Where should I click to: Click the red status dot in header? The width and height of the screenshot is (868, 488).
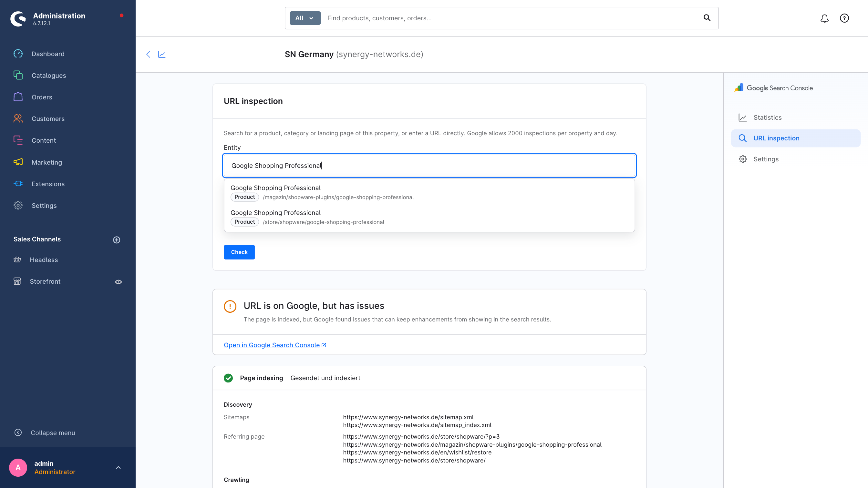point(122,15)
